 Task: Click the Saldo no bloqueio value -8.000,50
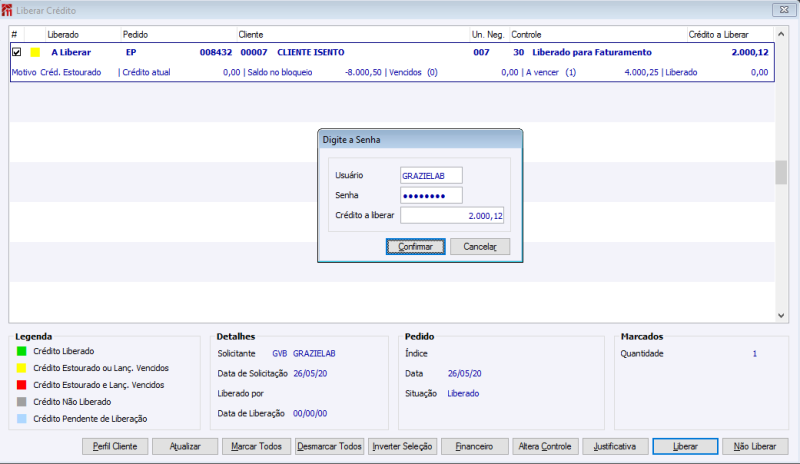coord(363,72)
